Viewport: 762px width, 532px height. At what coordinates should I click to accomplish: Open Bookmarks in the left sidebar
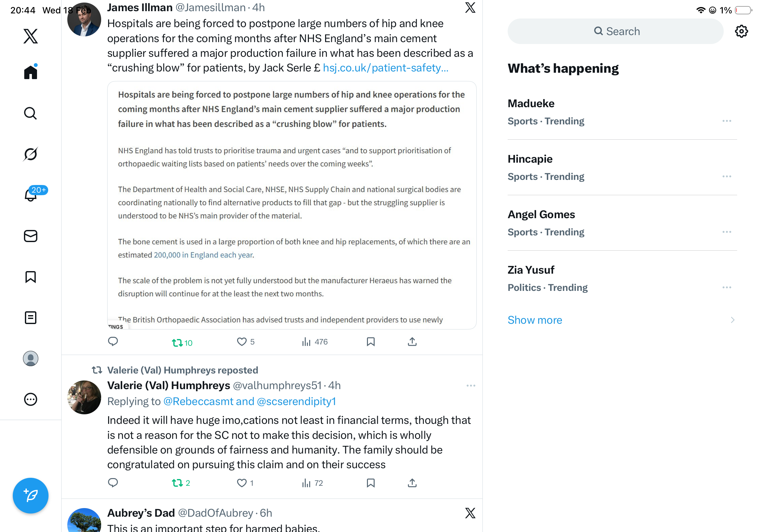[31, 277]
